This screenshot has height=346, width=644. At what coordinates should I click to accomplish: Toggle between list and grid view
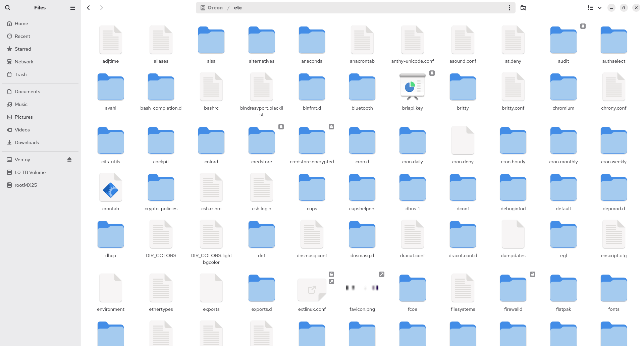[x=590, y=8]
